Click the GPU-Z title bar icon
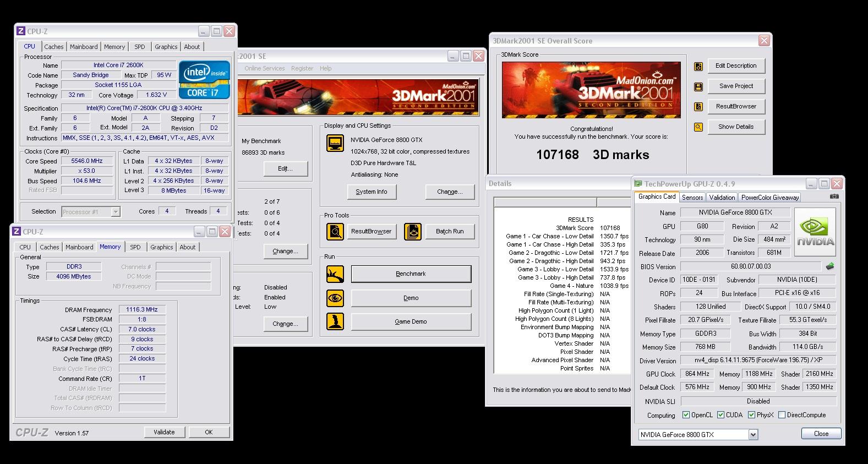 tap(638, 184)
